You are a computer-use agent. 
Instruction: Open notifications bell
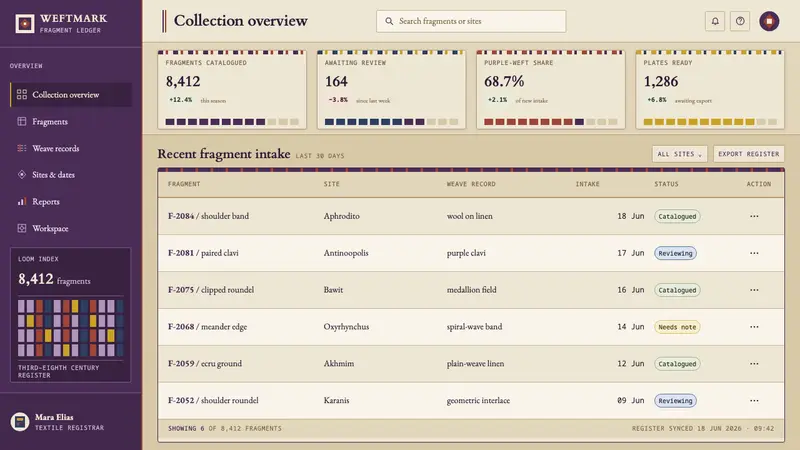715,21
